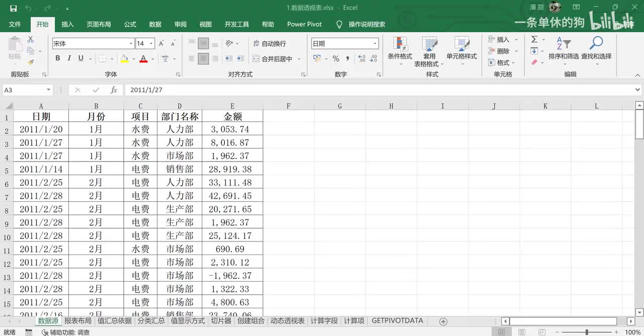Click the Name Box showing A3
The width and height of the screenshot is (644, 336).
tap(28, 90)
